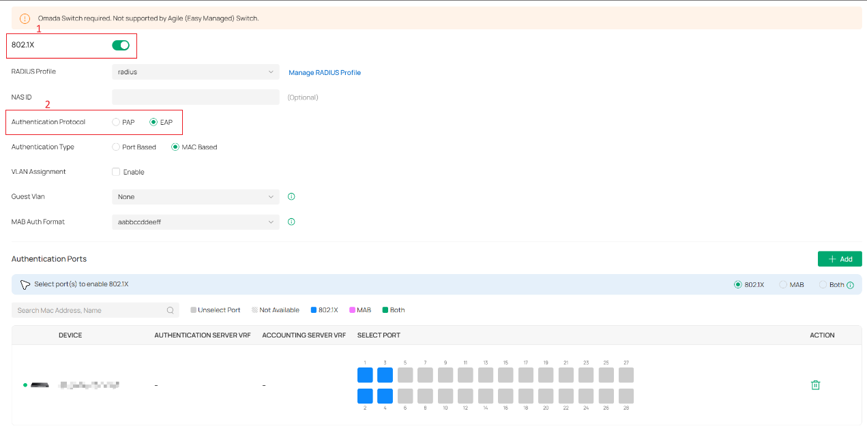Click the MAB Auth Format info icon
The width and height of the screenshot is (867, 437).
click(x=291, y=222)
